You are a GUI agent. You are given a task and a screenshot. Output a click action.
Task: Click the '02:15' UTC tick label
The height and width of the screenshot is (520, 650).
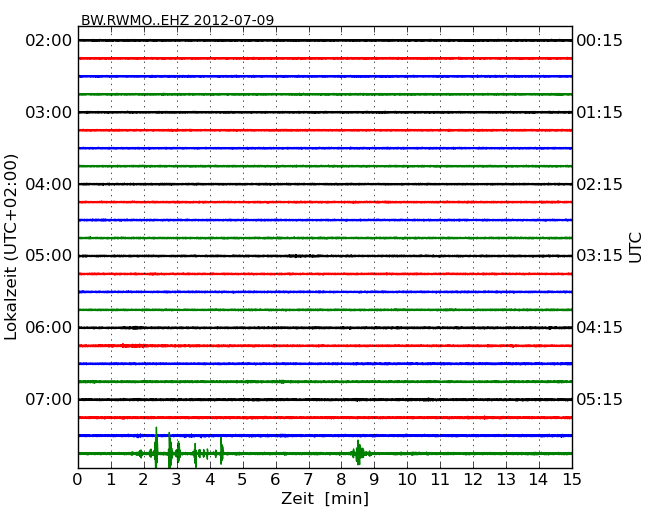(599, 184)
